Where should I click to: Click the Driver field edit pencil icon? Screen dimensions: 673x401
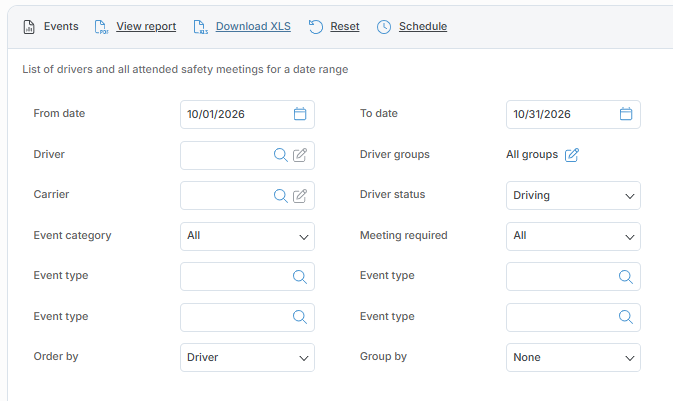pos(300,155)
